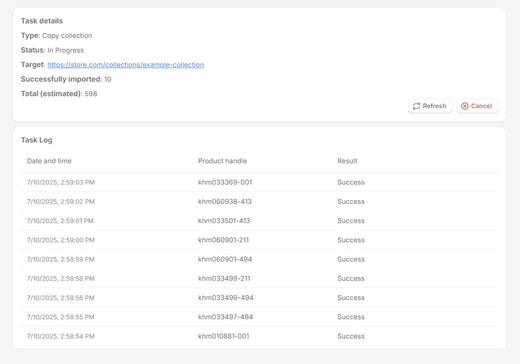Image resolution: width=520 pixels, height=364 pixels.
Task: Select product handle khm060938-413
Action: pos(225,202)
